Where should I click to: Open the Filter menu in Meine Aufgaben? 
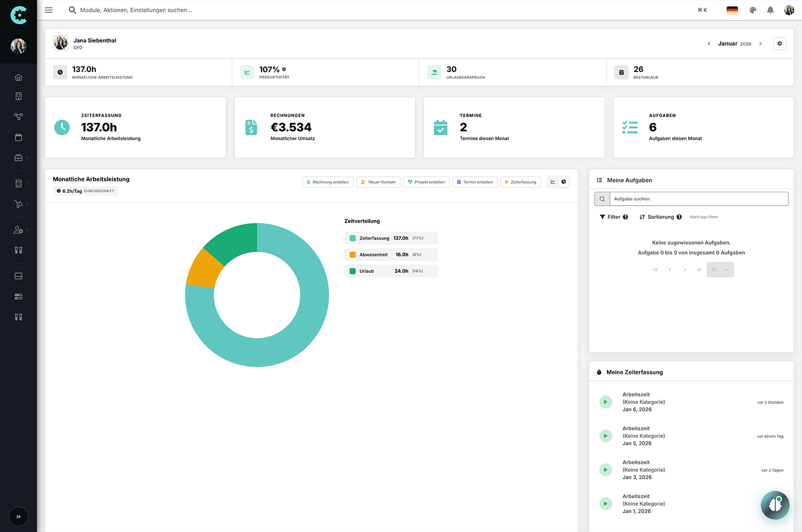[x=613, y=216]
